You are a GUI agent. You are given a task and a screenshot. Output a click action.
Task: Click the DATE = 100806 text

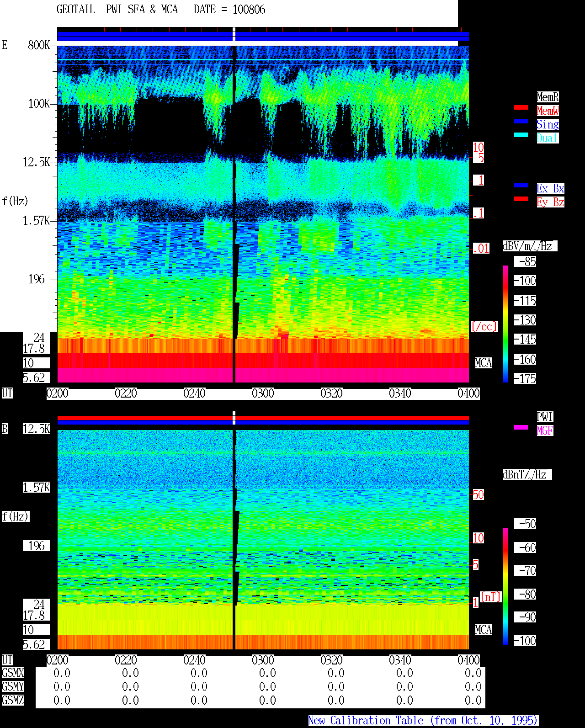(229, 10)
